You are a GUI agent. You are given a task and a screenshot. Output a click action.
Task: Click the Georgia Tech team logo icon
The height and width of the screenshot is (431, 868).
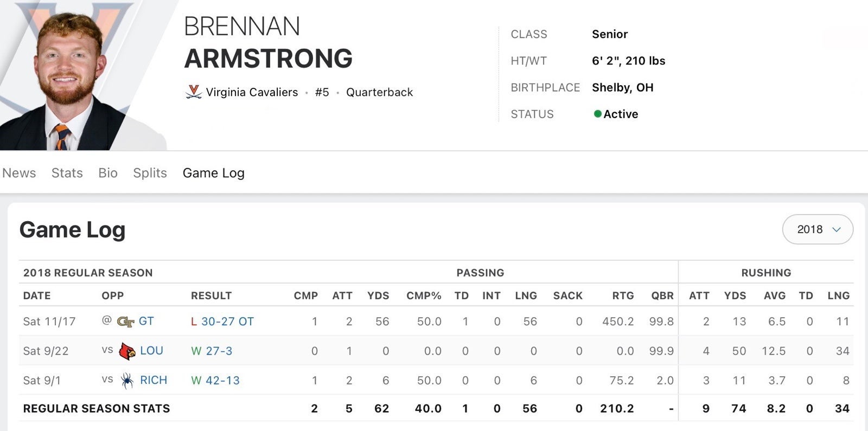125,321
